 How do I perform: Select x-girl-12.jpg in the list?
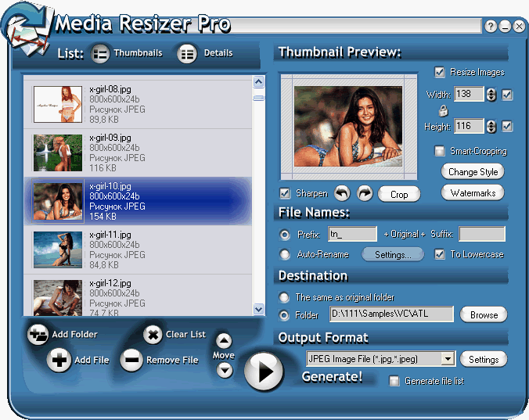click(138, 296)
